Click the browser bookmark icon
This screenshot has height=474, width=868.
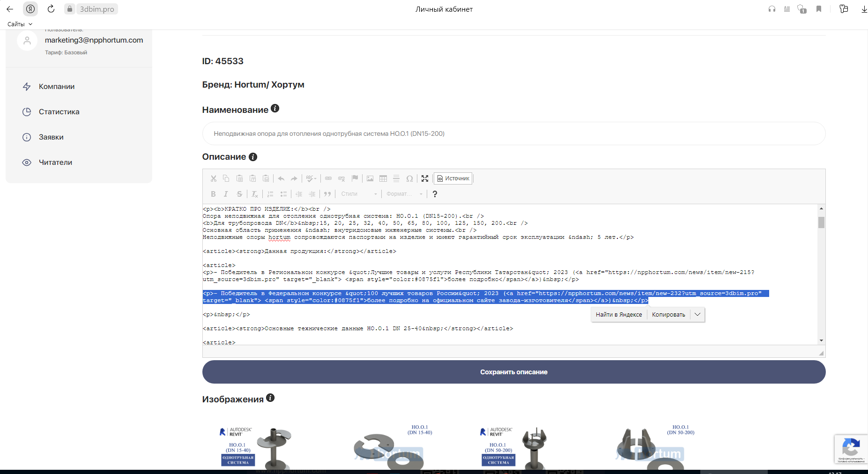pos(819,9)
